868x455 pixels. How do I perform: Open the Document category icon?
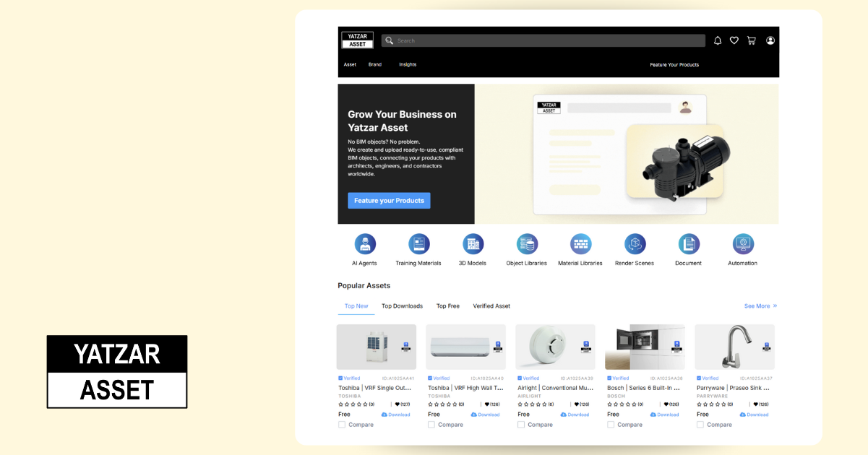689,244
